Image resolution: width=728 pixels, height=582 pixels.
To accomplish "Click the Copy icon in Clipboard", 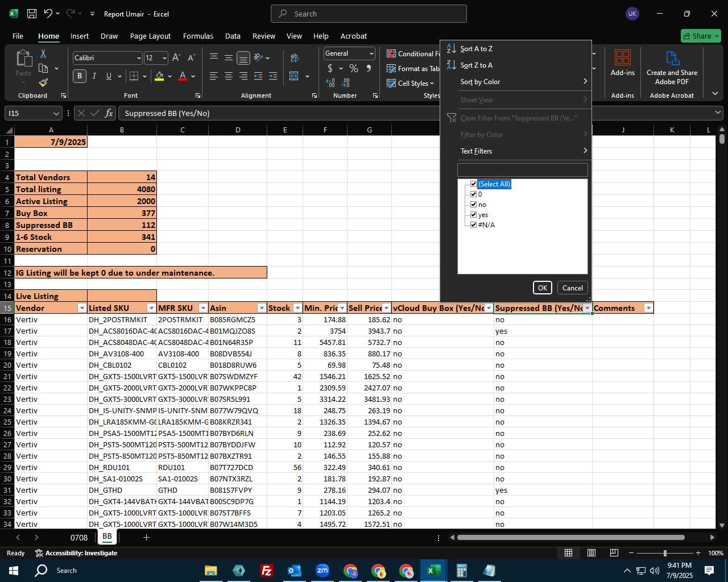I will coord(43,68).
